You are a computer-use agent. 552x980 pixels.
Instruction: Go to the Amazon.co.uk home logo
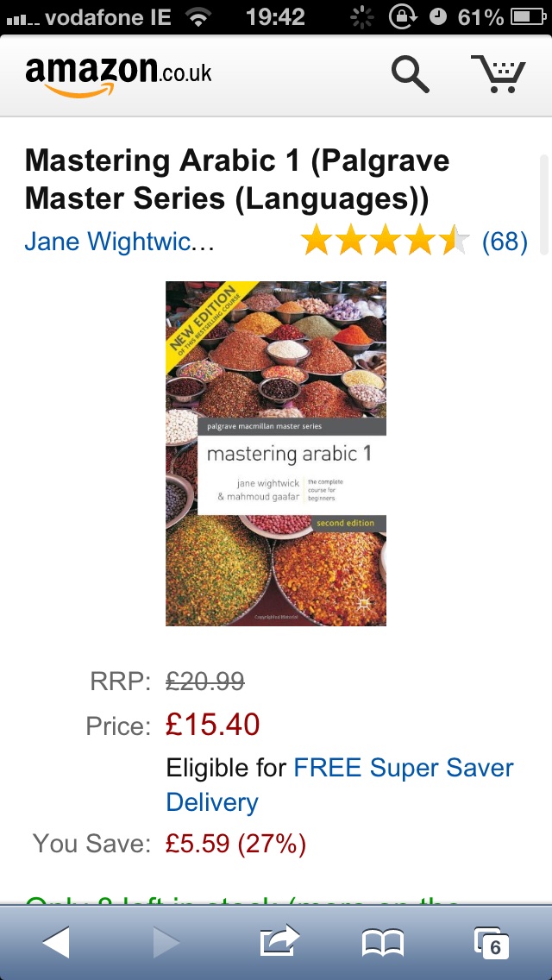point(118,75)
